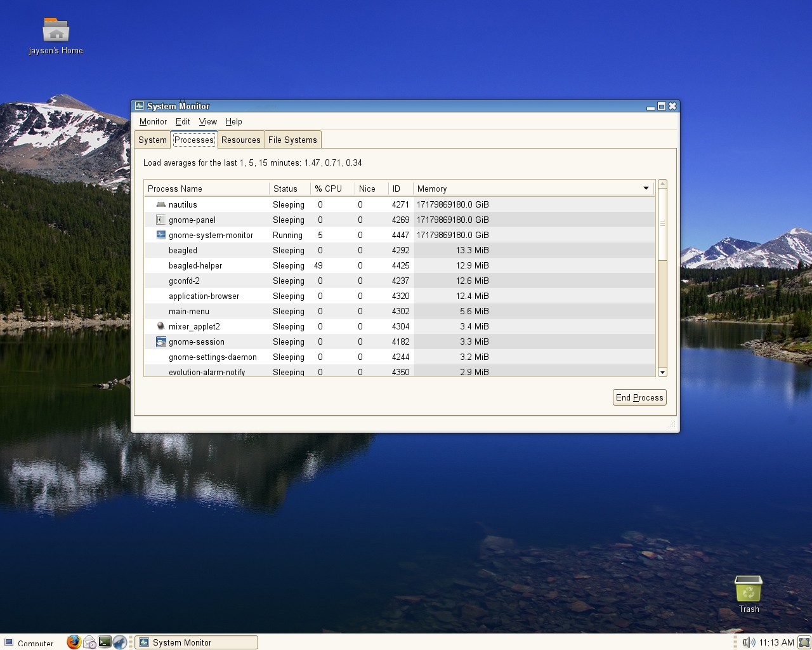
Task: Open the Help menu
Action: click(x=233, y=121)
